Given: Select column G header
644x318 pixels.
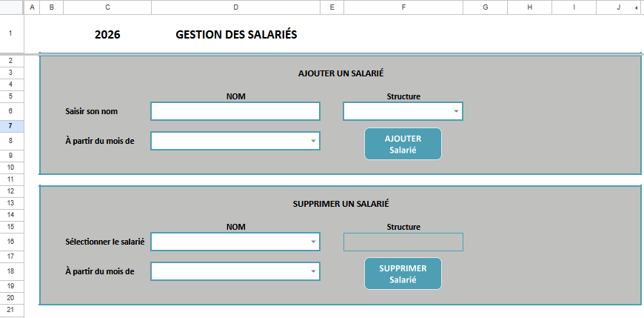Looking at the screenshot, I should [485, 7].
